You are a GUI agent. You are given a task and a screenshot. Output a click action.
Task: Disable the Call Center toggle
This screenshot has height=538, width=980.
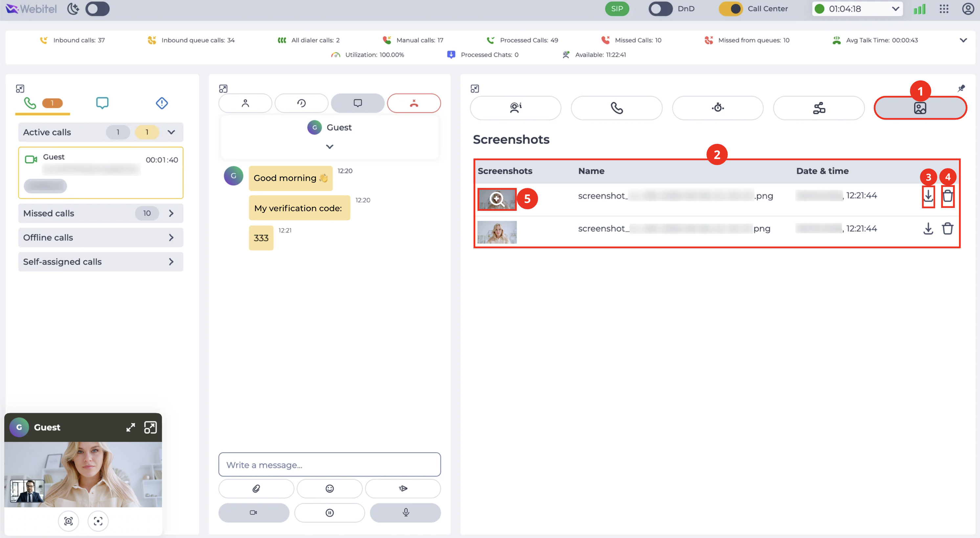tap(730, 9)
